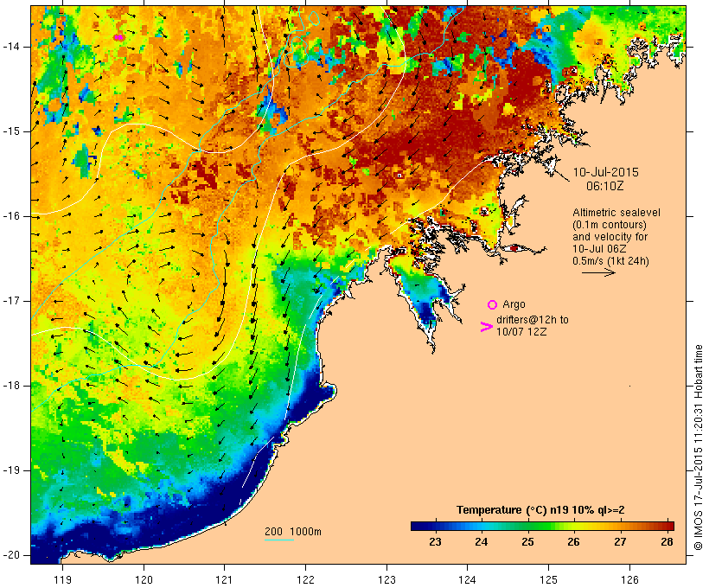Click the '(0.1m contours)' caption line
The width and height of the screenshot is (709, 588).
coord(610,225)
